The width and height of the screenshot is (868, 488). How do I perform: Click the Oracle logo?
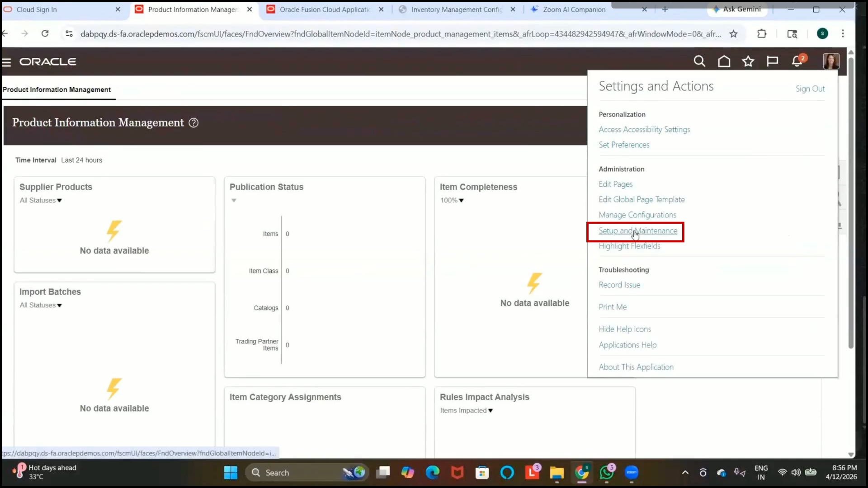(47, 62)
